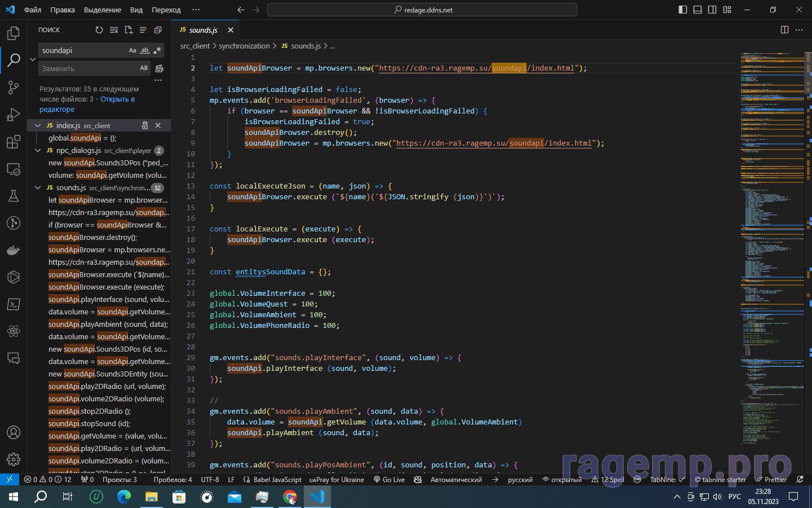Open the Файл menu
This screenshot has width=812, height=508.
pyautogui.click(x=33, y=10)
